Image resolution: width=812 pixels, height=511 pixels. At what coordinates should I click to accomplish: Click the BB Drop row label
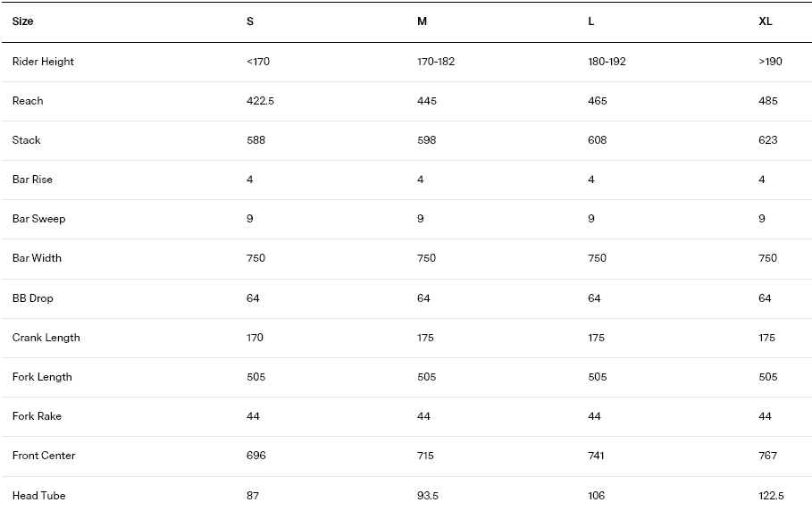[x=33, y=298]
